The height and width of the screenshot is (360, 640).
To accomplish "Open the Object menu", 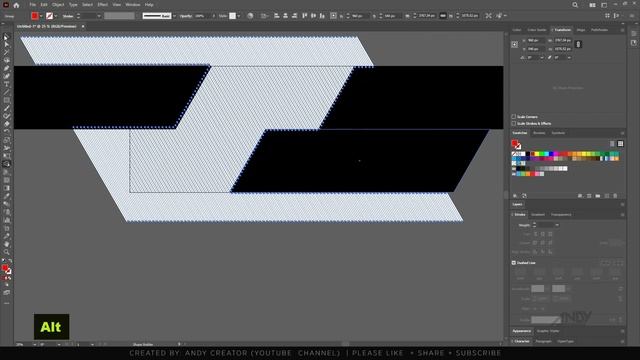I will (58, 5).
